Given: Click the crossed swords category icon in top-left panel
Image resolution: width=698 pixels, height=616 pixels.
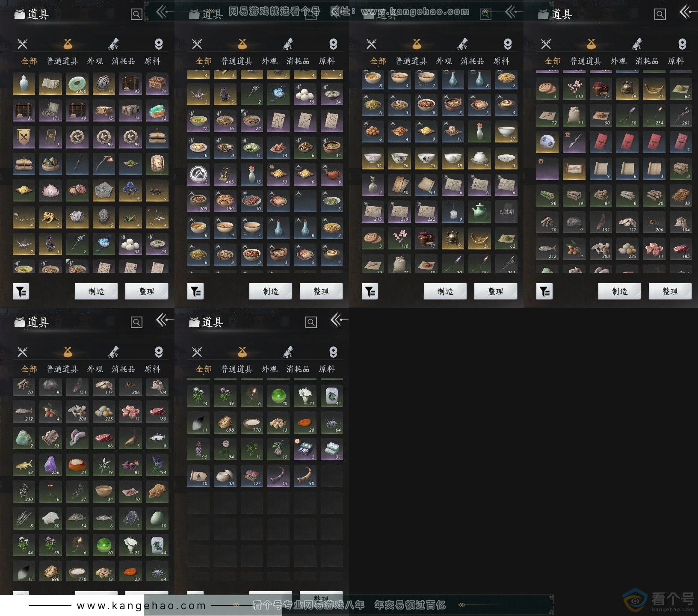Looking at the screenshot, I should coord(22,44).
